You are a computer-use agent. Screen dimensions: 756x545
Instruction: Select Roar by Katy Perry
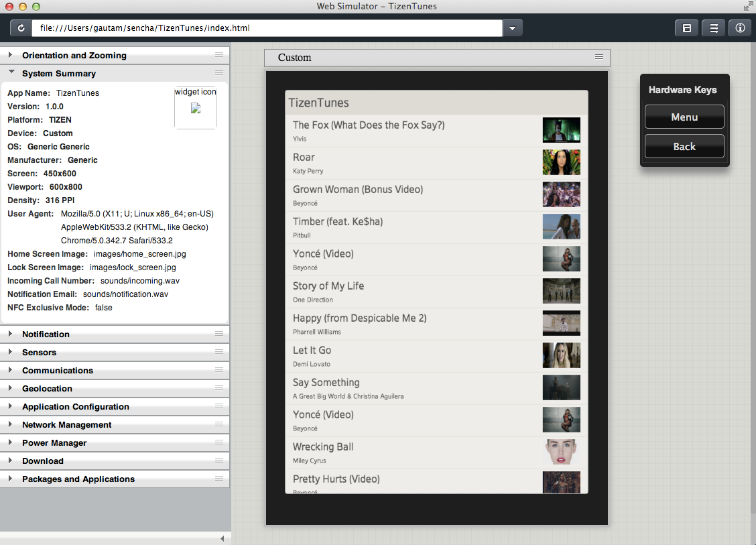click(436, 163)
